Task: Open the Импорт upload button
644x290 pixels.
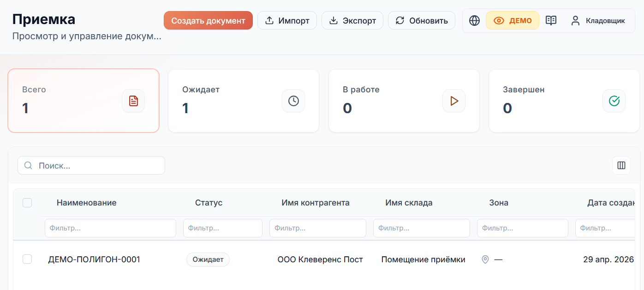Action: pos(287,20)
